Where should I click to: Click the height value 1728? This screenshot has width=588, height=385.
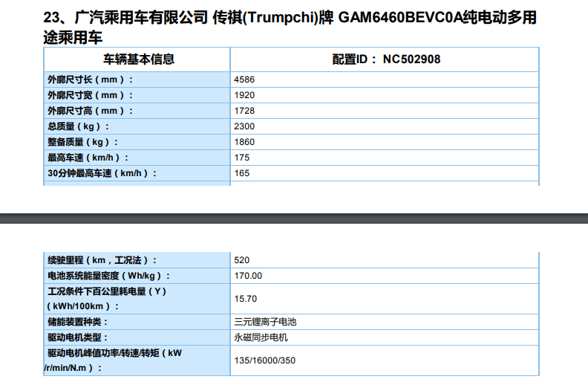[x=244, y=111]
